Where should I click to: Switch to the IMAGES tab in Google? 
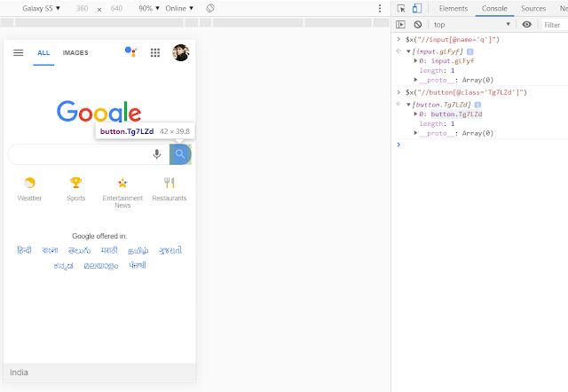click(x=75, y=53)
